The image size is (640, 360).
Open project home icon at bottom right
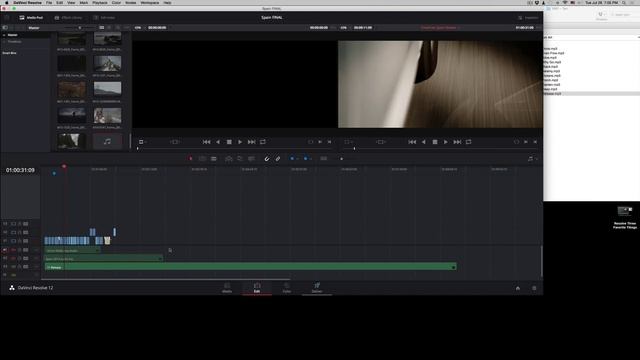pyautogui.click(x=518, y=288)
